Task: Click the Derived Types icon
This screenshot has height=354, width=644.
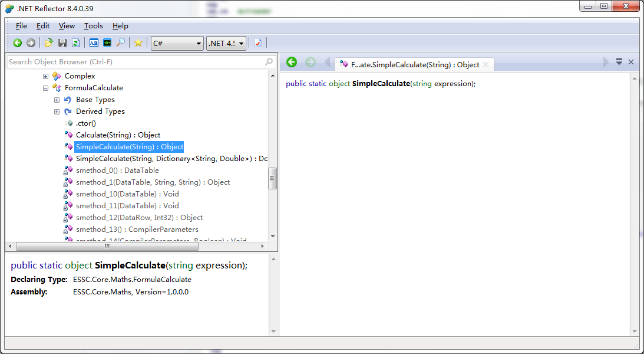Action: [x=68, y=112]
